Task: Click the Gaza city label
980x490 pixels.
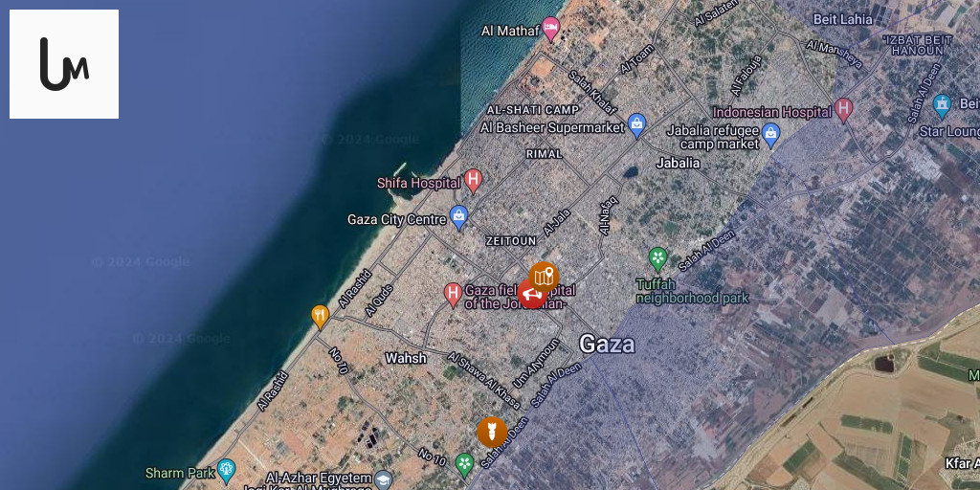Action: 607,344
